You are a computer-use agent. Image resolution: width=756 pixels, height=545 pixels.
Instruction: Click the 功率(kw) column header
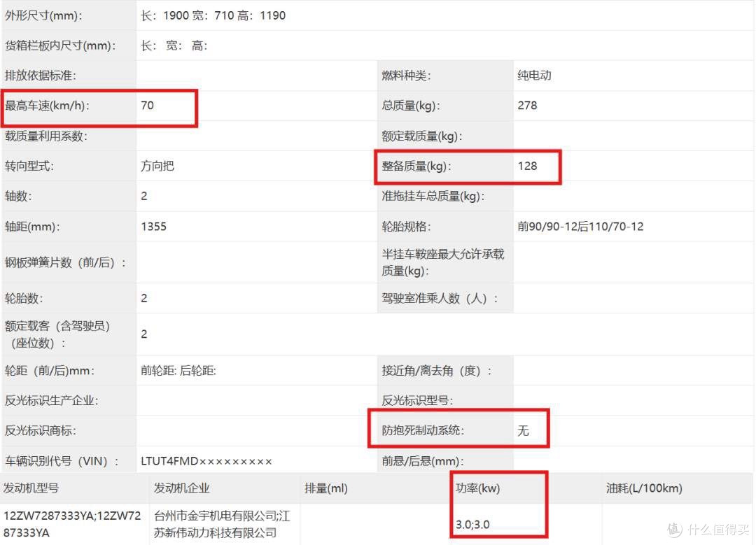click(x=478, y=488)
